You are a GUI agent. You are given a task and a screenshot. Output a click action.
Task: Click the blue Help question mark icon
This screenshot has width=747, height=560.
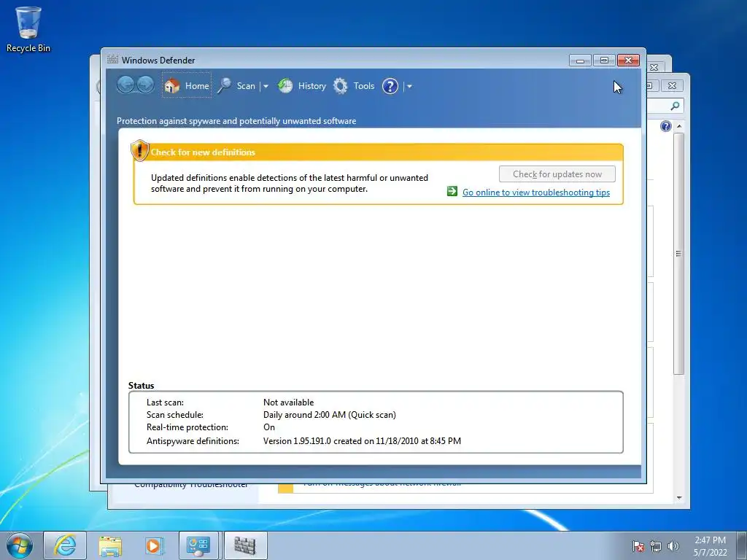390,86
